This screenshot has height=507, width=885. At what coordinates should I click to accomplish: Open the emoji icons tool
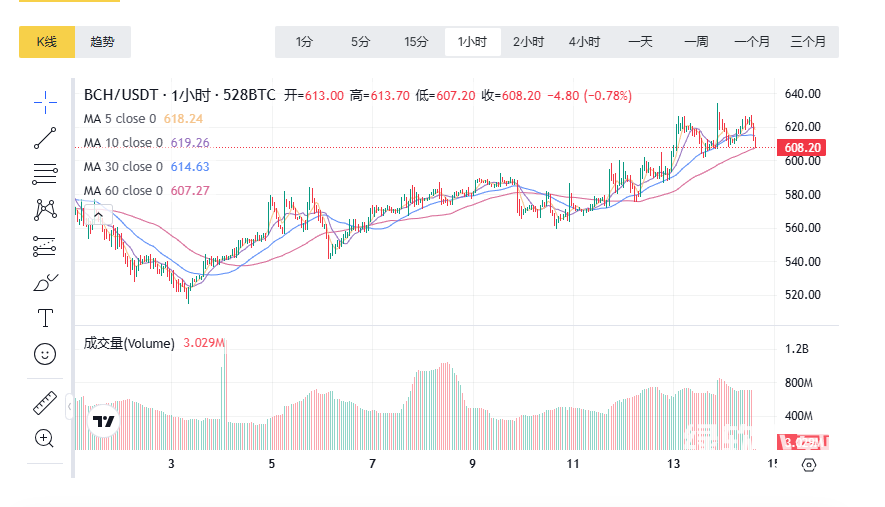tap(45, 354)
